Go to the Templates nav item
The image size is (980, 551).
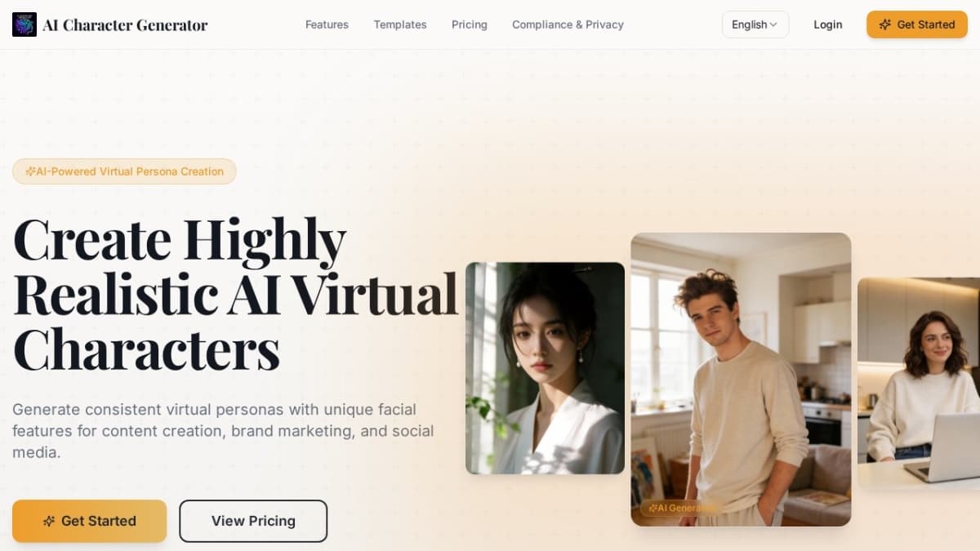click(400, 24)
